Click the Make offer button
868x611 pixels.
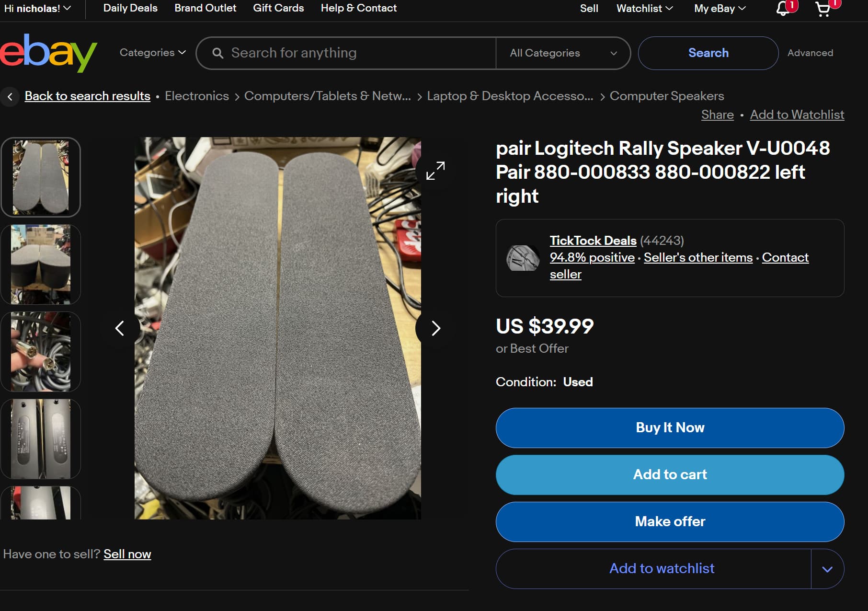[670, 521]
